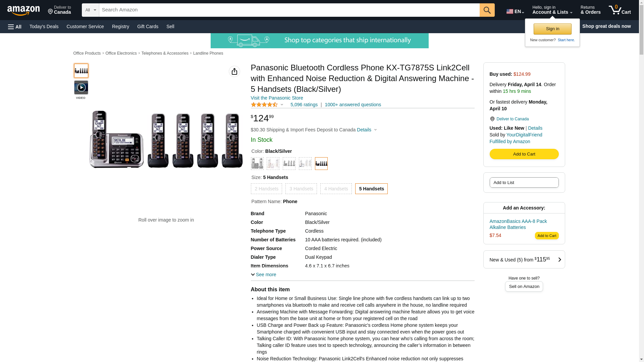Click the yellow Sign in button
The height and width of the screenshot is (362, 644).
pyautogui.click(x=552, y=29)
